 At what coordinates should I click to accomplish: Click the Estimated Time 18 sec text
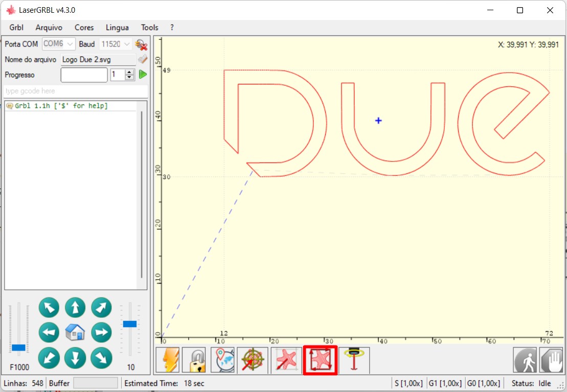pyautogui.click(x=164, y=383)
